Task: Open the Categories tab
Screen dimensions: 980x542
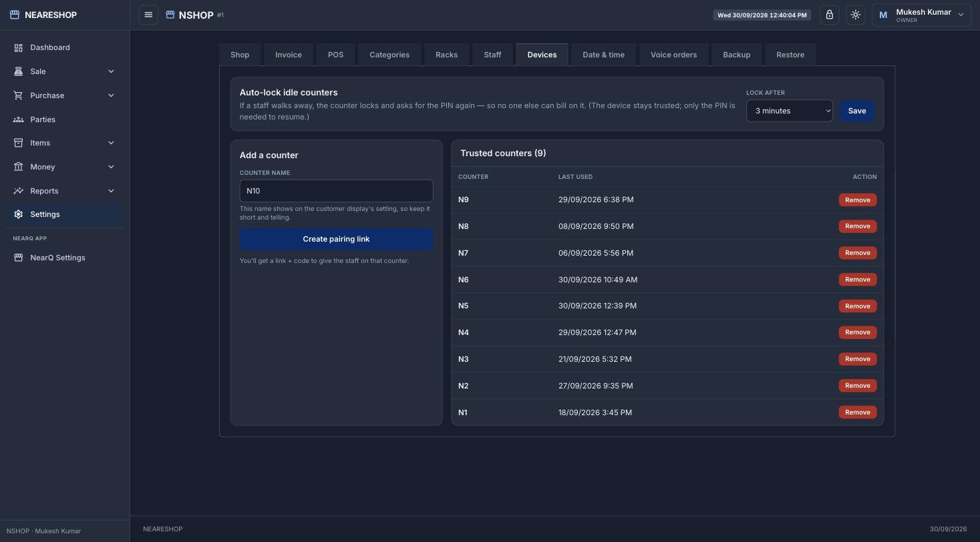Action: click(389, 55)
